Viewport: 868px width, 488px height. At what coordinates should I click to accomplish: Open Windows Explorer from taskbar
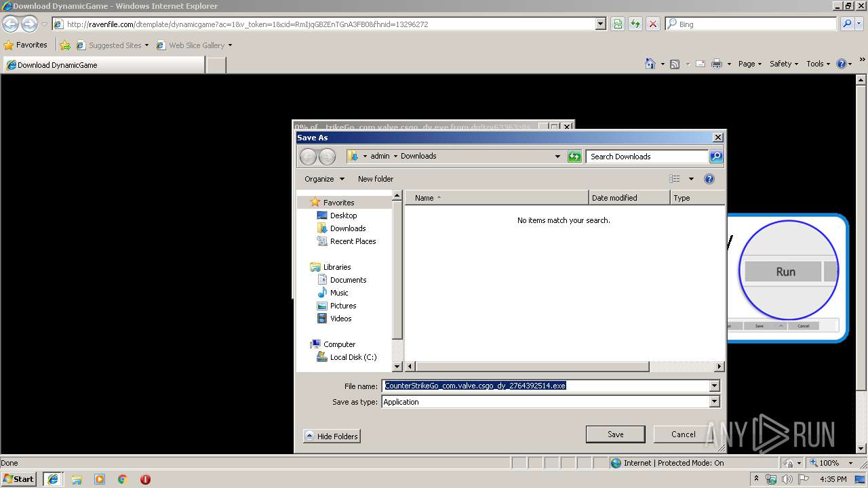(77, 479)
